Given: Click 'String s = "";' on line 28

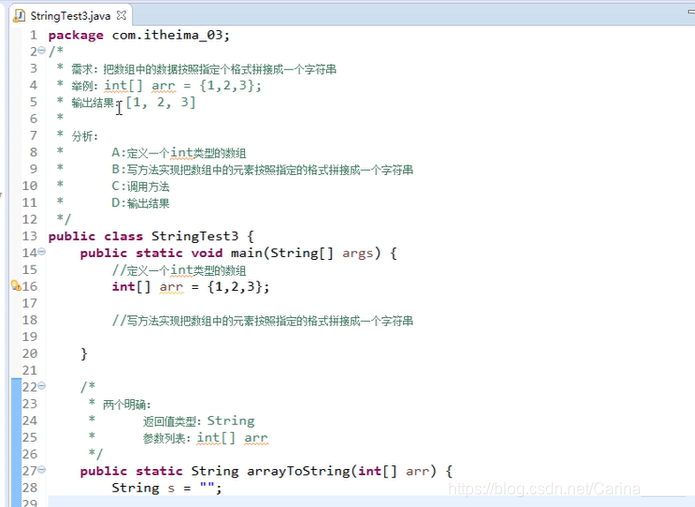Looking at the screenshot, I should tap(167, 488).
